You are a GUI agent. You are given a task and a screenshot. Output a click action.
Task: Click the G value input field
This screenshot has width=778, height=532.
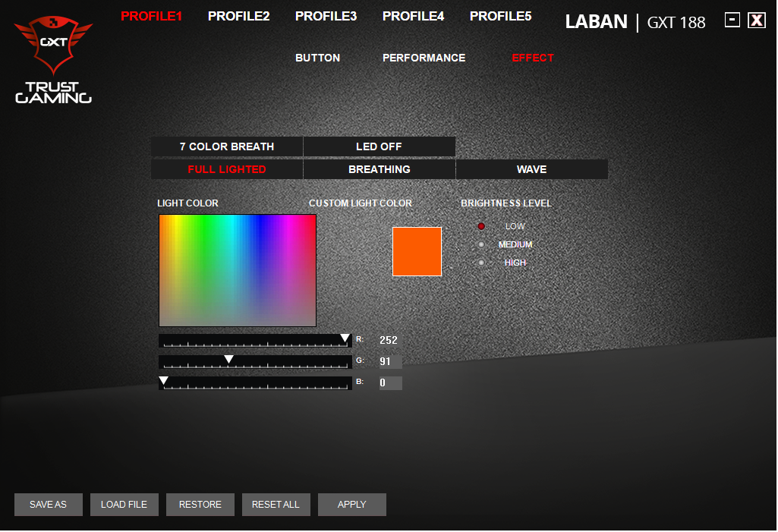[x=390, y=362]
